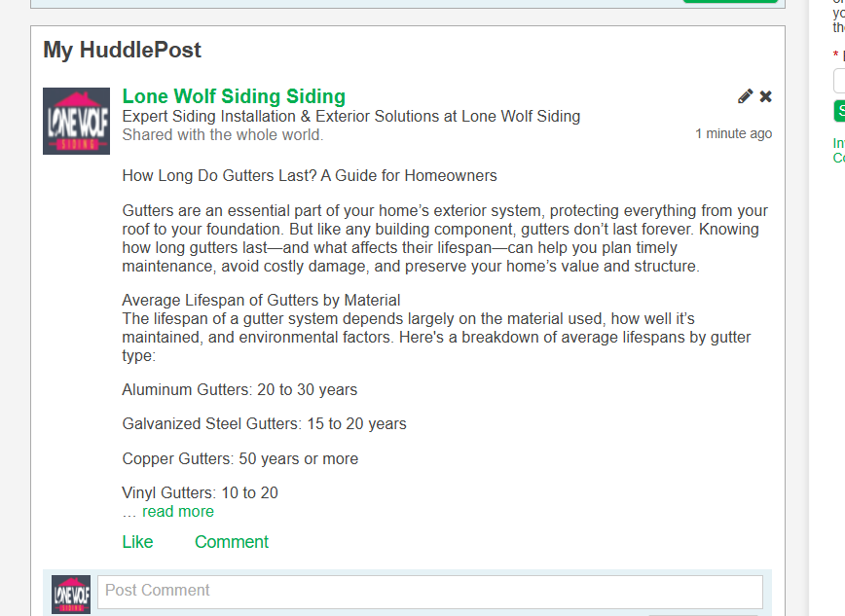The height and width of the screenshot is (616, 845).
Task: Select the 'My HuddlePost' heading
Action: tap(122, 51)
